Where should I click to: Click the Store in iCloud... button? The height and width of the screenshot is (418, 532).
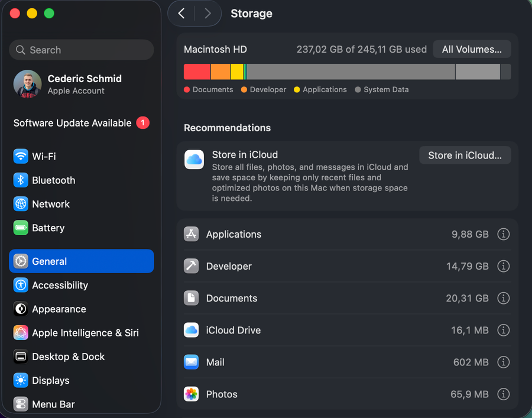pos(465,155)
